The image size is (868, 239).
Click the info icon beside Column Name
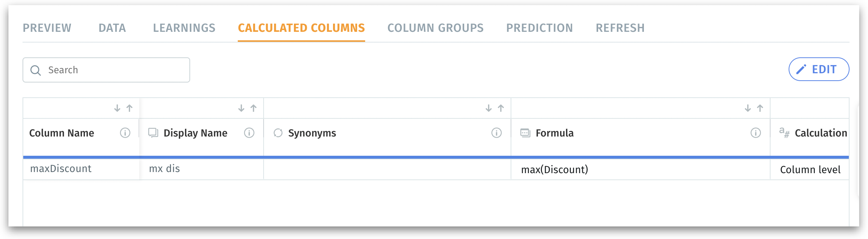click(125, 133)
